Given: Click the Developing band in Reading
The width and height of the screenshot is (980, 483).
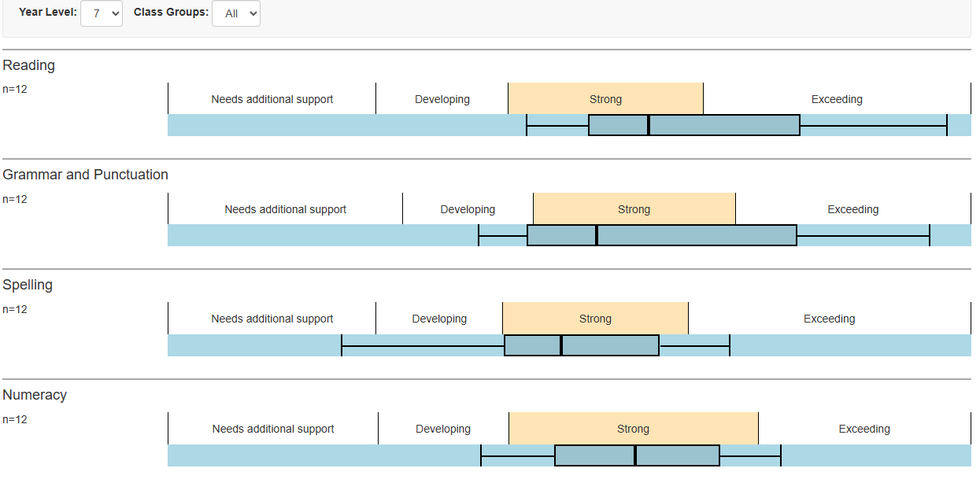Looking at the screenshot, I should coord(442,98).
